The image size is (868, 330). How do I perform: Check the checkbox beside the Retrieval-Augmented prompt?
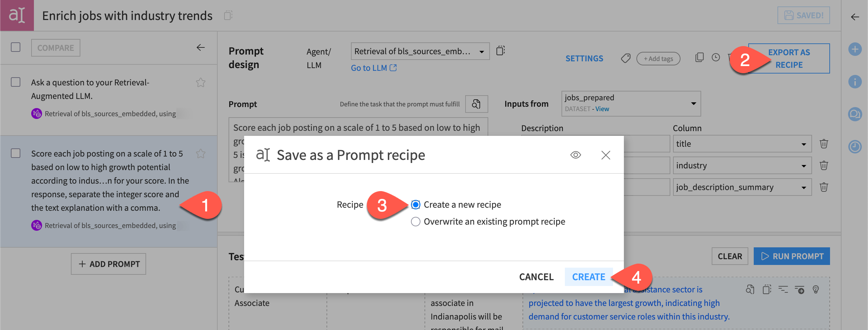click(15, 82)
